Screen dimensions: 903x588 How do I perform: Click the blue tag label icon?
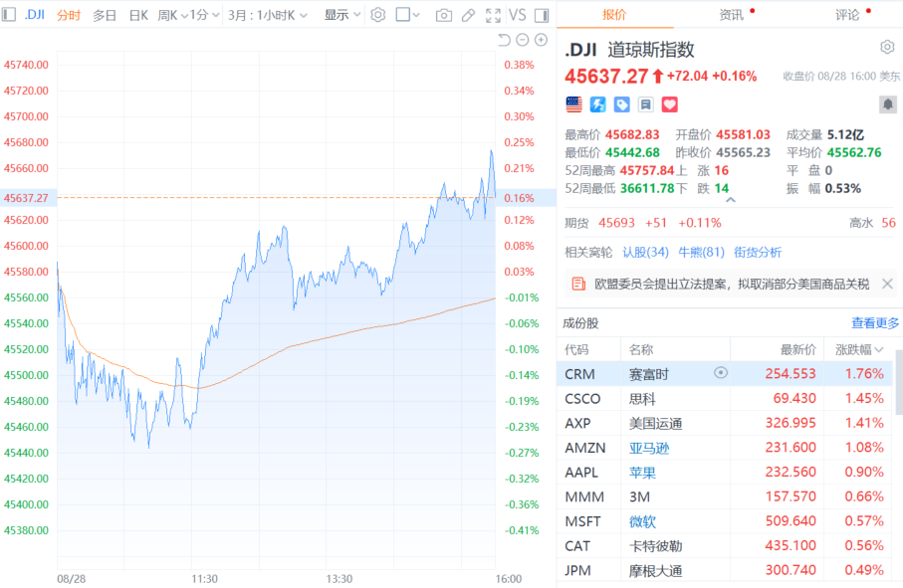[x=621, y=104]
